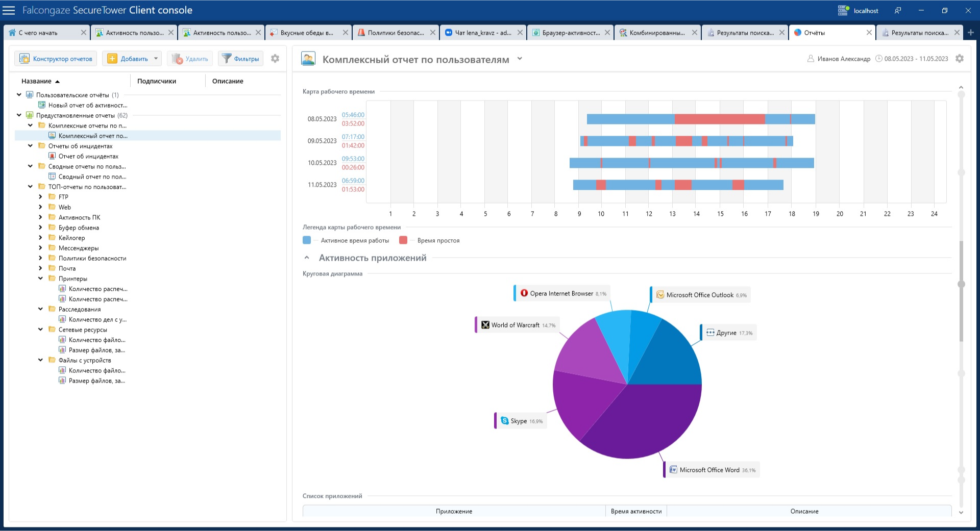Click the calendar icon by the date range
980x531 pixels.
tap(879, 59)
